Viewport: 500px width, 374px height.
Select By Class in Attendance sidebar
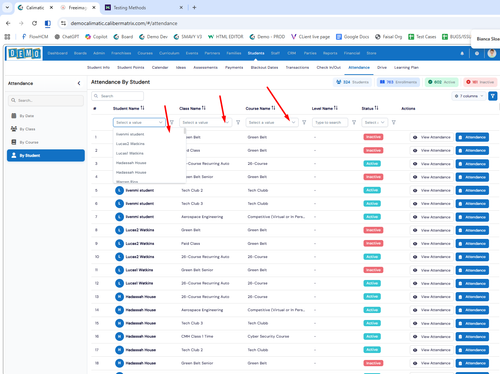click(46, 129)
